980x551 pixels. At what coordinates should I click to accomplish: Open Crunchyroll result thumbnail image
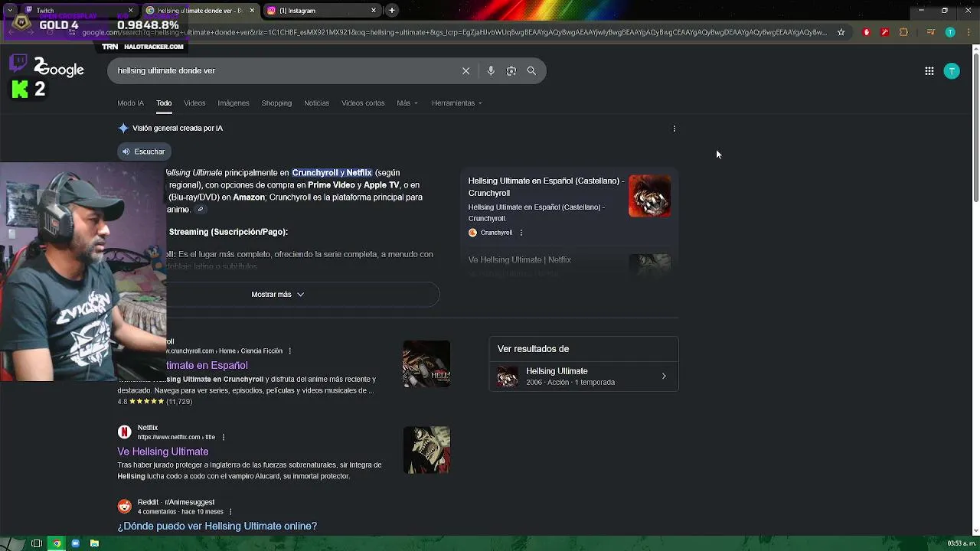426,364
